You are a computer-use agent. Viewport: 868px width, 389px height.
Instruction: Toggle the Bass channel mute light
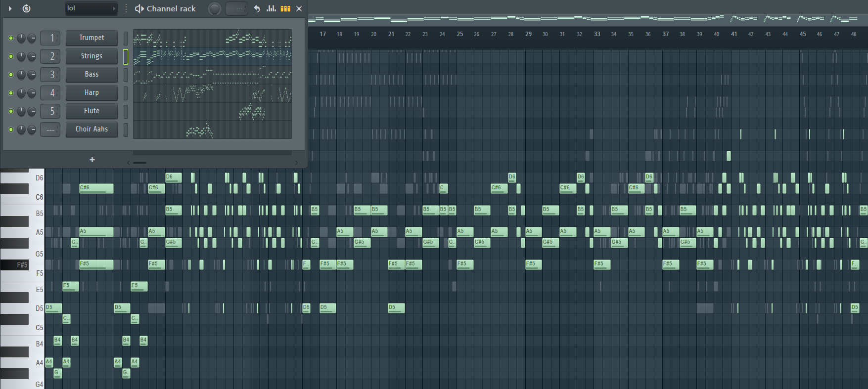11,75
